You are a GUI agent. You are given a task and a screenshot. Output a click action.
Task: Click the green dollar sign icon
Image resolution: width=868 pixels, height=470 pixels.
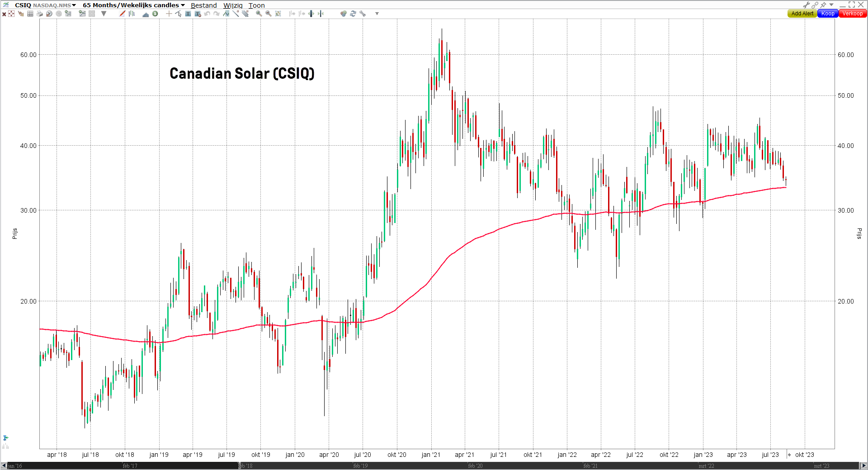pyautogui.click(x=155, y=14)
